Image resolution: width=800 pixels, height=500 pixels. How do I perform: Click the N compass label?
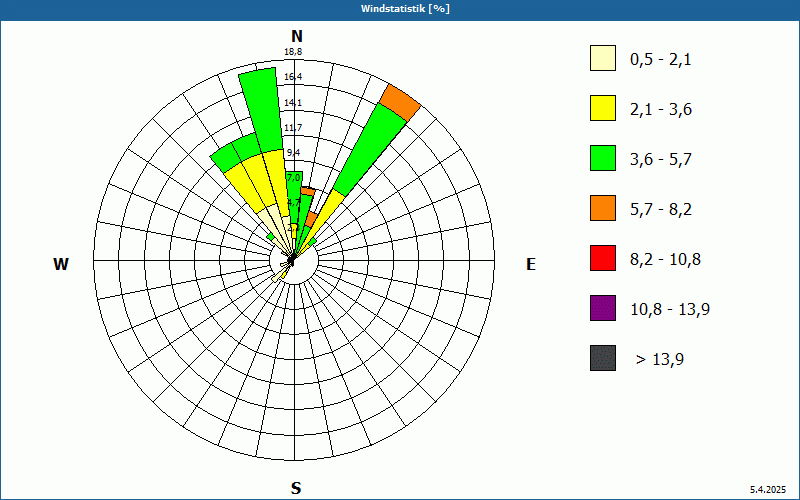tap(296, 36)
